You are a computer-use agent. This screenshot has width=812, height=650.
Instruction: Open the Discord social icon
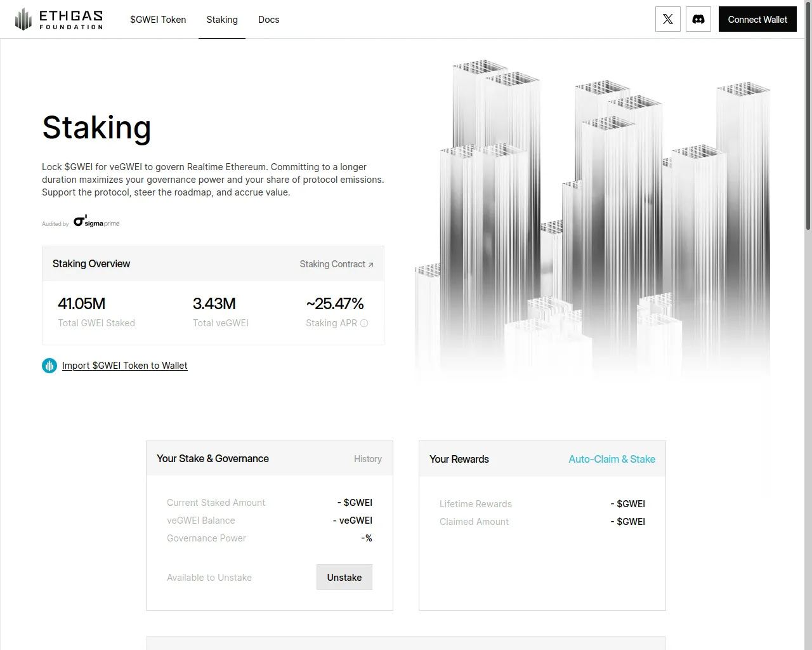point(698,19)
